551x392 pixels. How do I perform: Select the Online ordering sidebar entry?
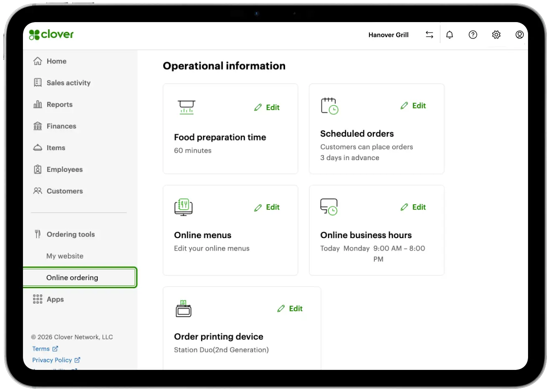point(72,277)
